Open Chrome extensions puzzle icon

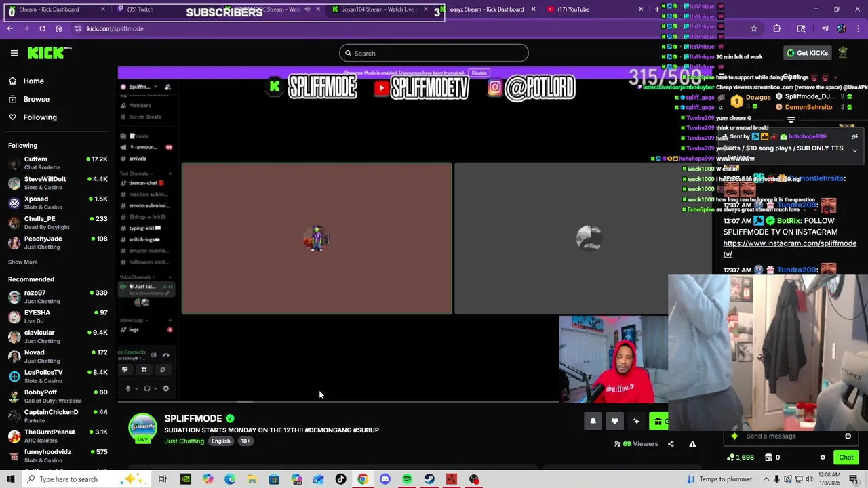point(776,28)
